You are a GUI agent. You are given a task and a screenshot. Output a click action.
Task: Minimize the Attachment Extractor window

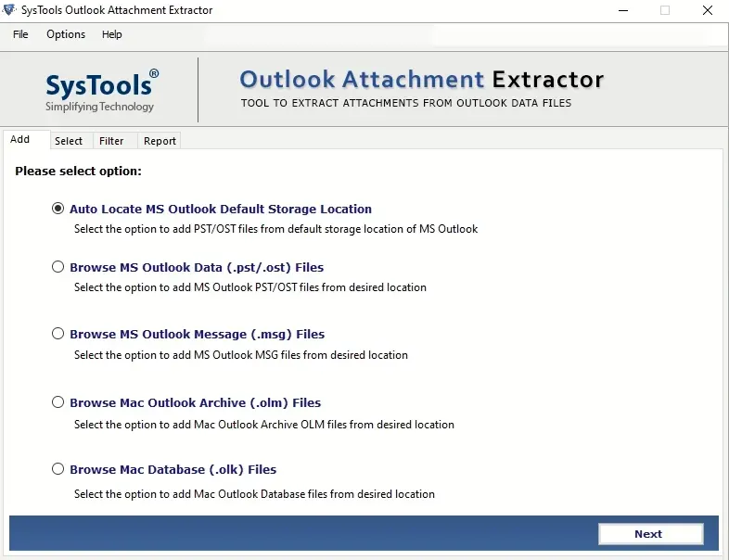623,10
